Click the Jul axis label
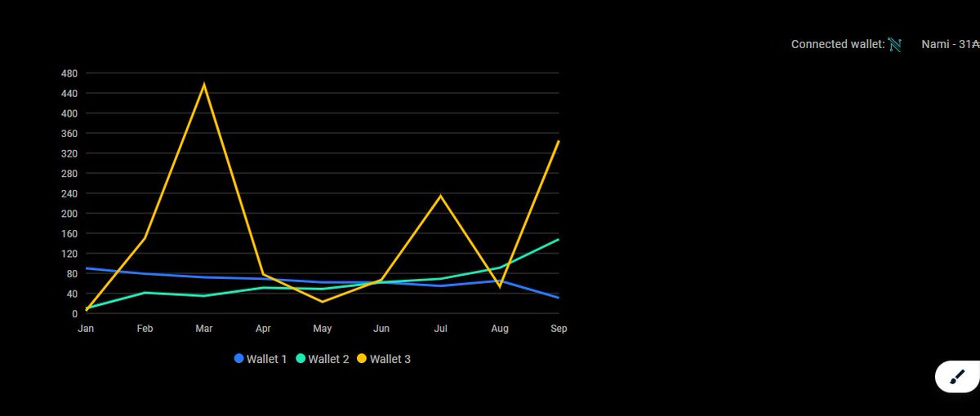980x416 pixels. click(x=441, y=329)
